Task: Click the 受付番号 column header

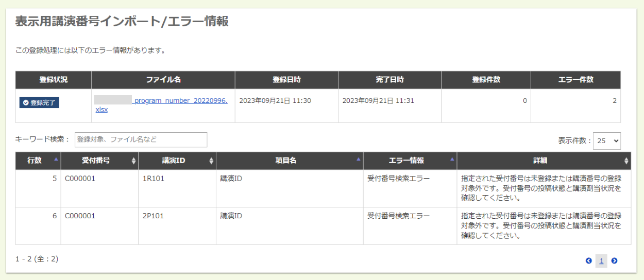Action: (x=96, y=161)
